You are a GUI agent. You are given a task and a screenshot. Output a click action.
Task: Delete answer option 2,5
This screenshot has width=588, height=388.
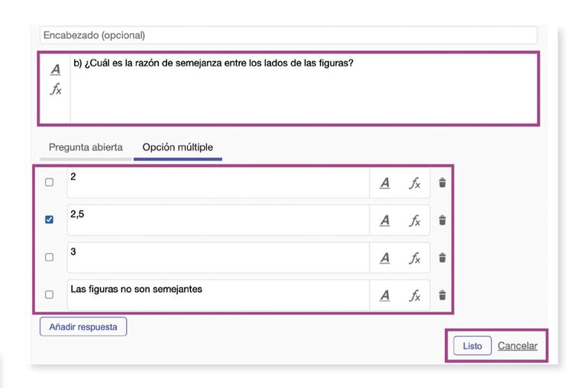click(x=442, y=220)
